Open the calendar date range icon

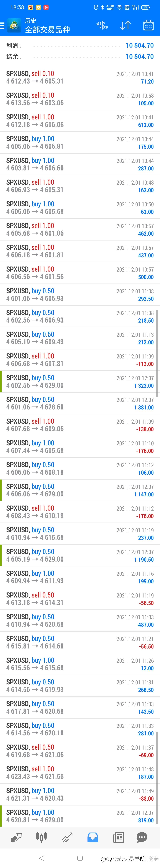tap(149, 25)
